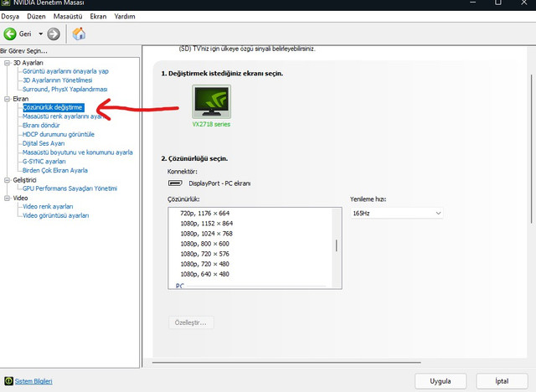Click the grey forward arrow icon
This screenshot has height=392, width=536.
(54, 34)
